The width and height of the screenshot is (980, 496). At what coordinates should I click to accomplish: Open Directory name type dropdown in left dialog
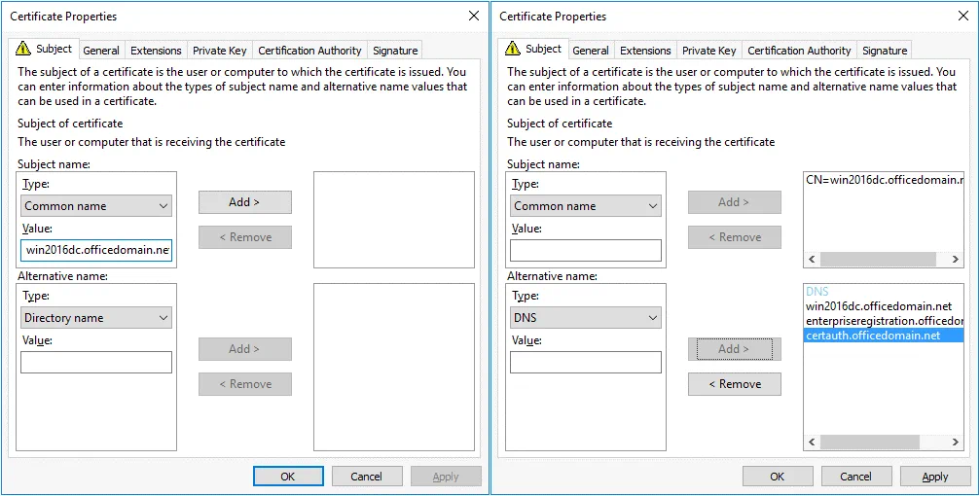tap(96, 318)
